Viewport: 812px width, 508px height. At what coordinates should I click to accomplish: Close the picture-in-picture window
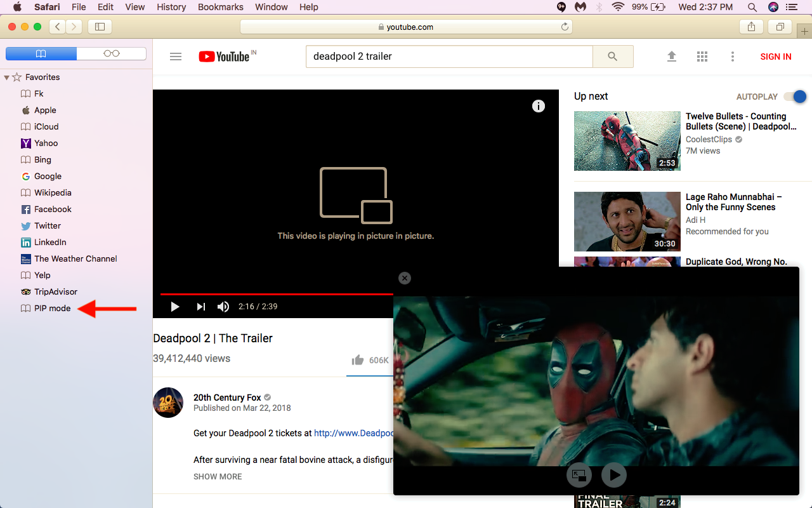tap(405, 278)
